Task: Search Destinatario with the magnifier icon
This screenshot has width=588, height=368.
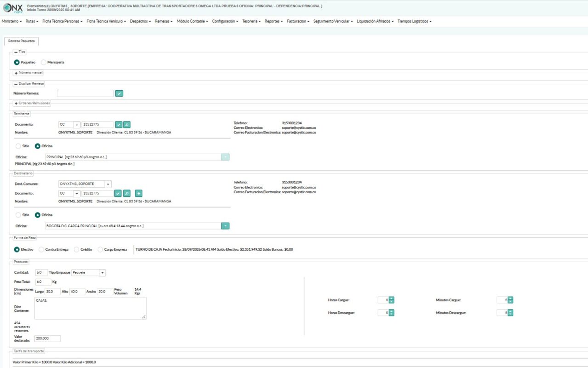Action: [x=127, y=193]
